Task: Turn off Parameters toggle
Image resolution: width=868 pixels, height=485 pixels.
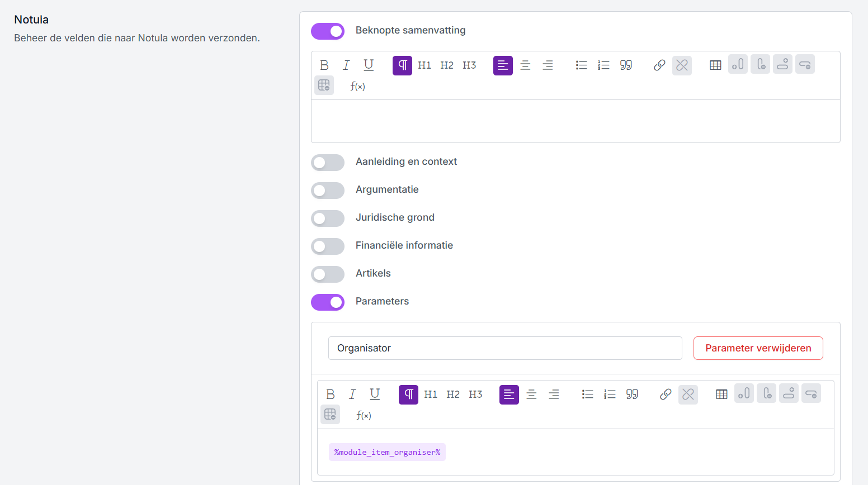Action: click(328, 302)
